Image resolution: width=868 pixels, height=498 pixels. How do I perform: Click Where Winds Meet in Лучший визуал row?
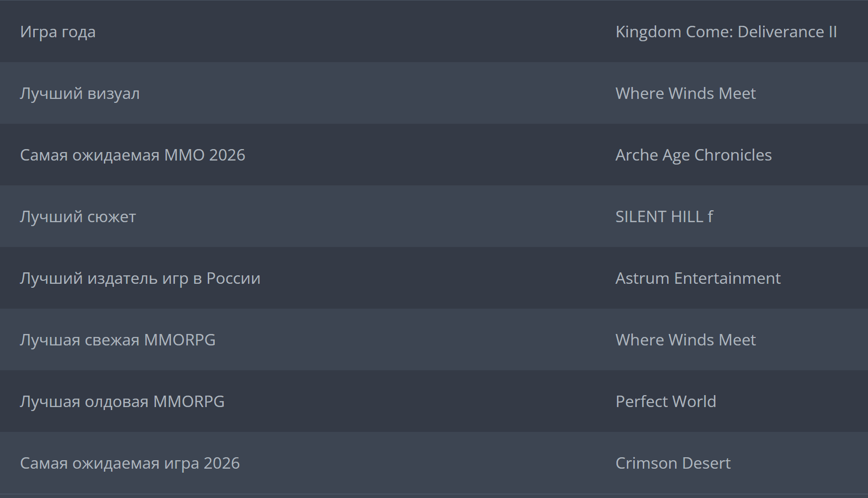685,93
